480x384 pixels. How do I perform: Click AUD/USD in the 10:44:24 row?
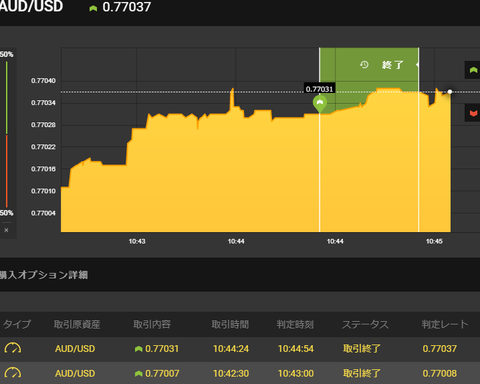(x=75, y=349)
